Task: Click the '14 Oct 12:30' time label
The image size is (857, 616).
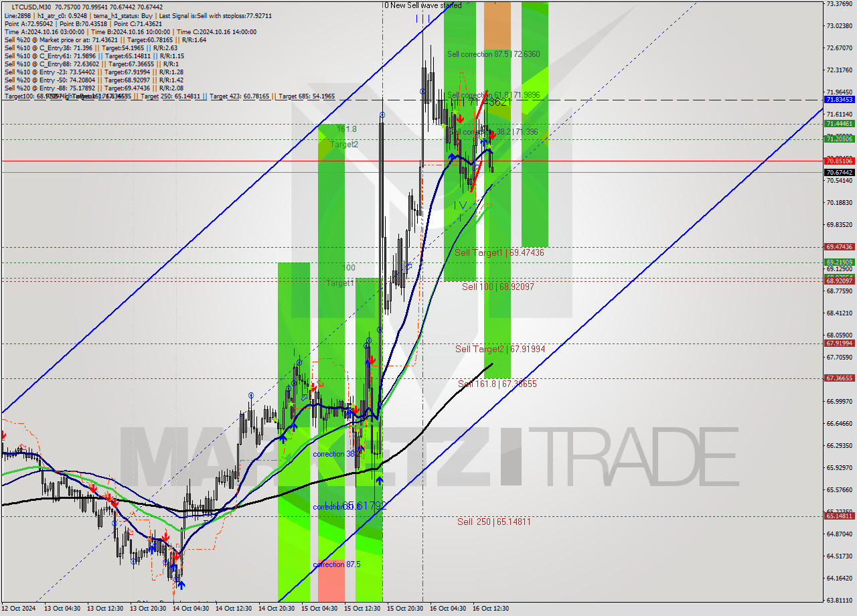Action: 232,609
